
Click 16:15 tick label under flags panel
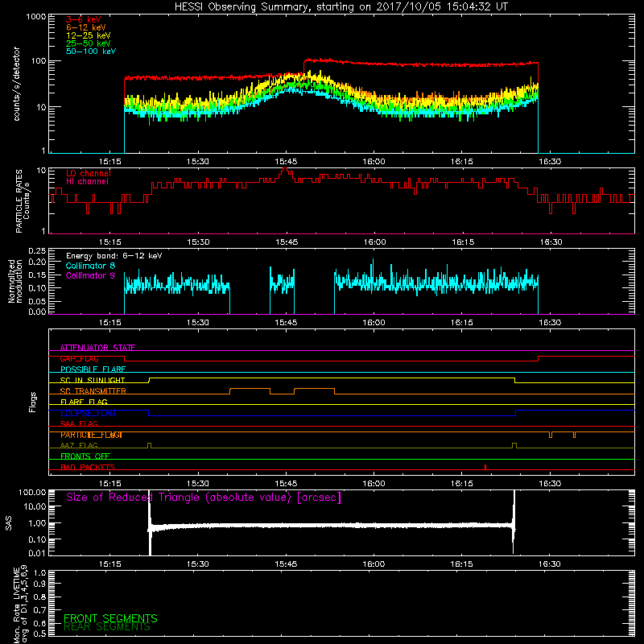click(461, 484)
